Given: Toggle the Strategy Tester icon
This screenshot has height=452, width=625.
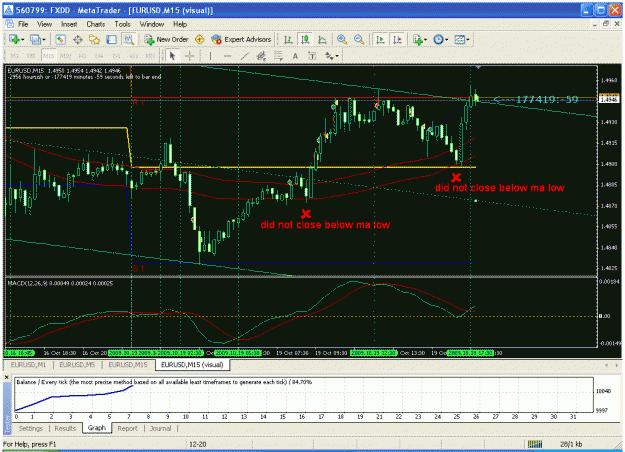Looking at the screenshot, I should 128,39.
